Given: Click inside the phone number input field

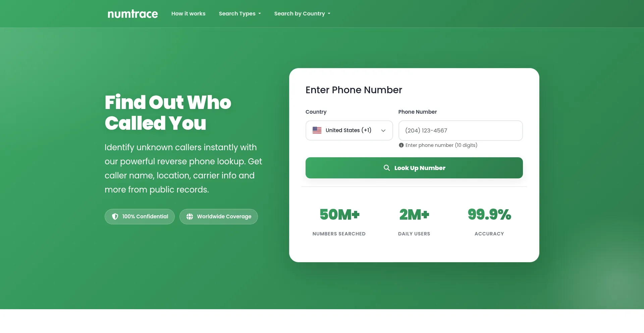Looking at the screenshot, I should pos(460,130).
